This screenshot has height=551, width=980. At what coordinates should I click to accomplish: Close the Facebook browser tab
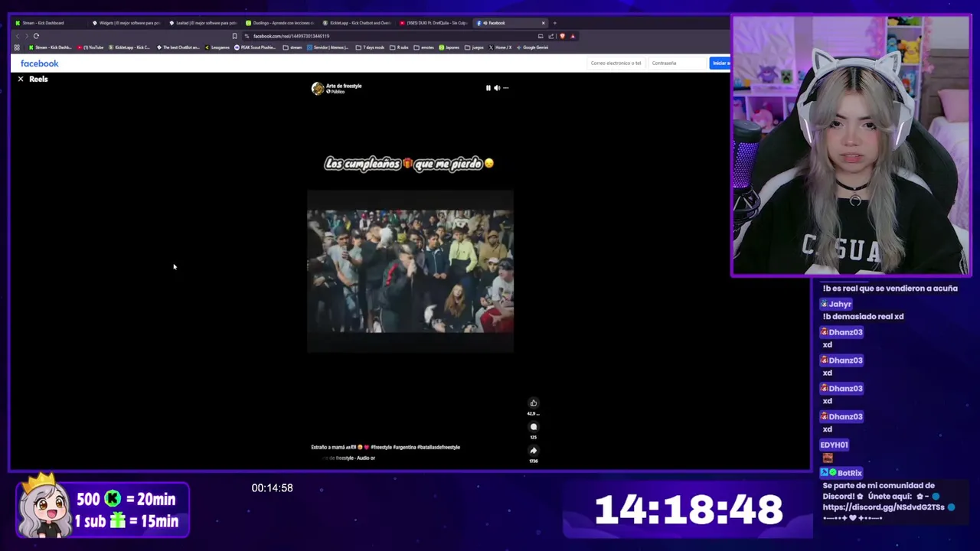tap(544, 23)
